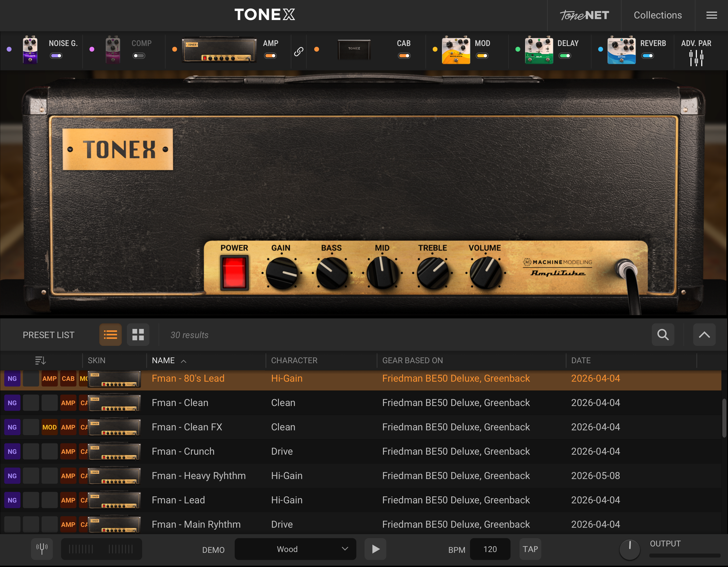The image size is (728, 567).
Task: Click AMP badge in Fman - Main Ryhthm row
Action: pyautogui.click(x=68, y=524)
